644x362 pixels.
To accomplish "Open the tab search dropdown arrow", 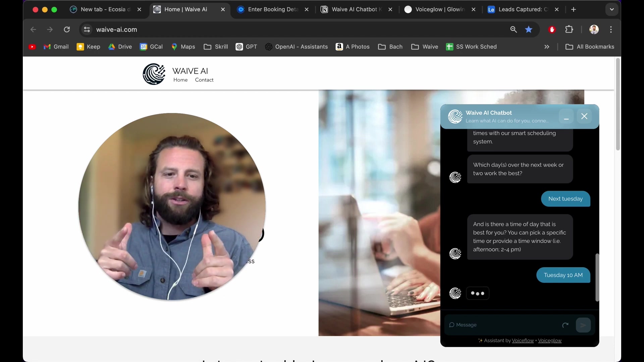I will (x=612, y=9).
